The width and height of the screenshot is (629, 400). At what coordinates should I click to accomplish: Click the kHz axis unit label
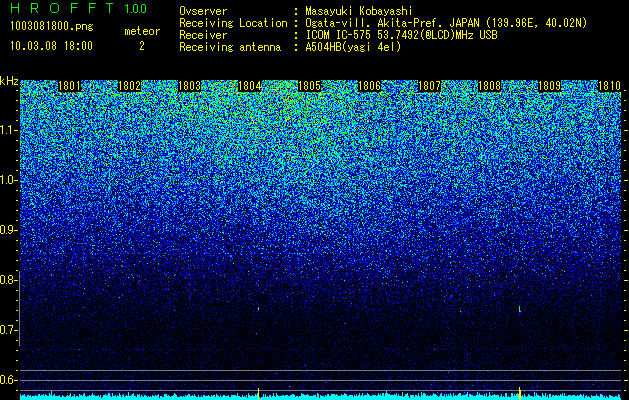coord(9,81)
